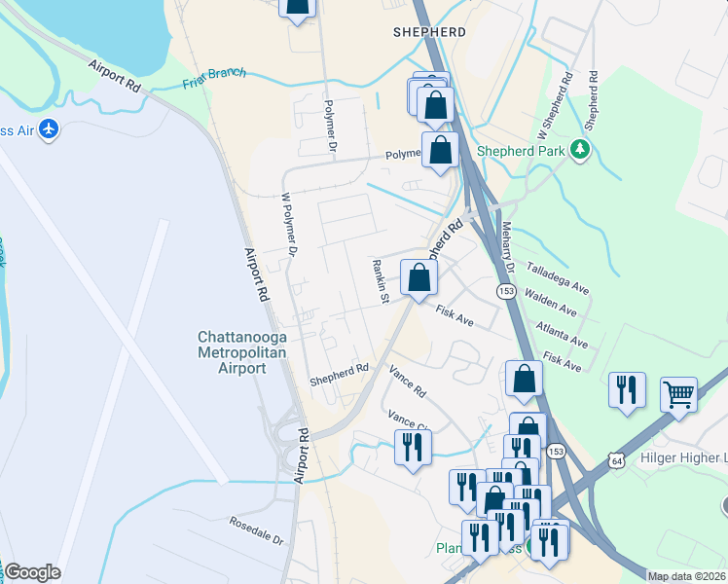Click the Walden Ave street label
This screenshot has width=728, height=584.
pos(551,303)
